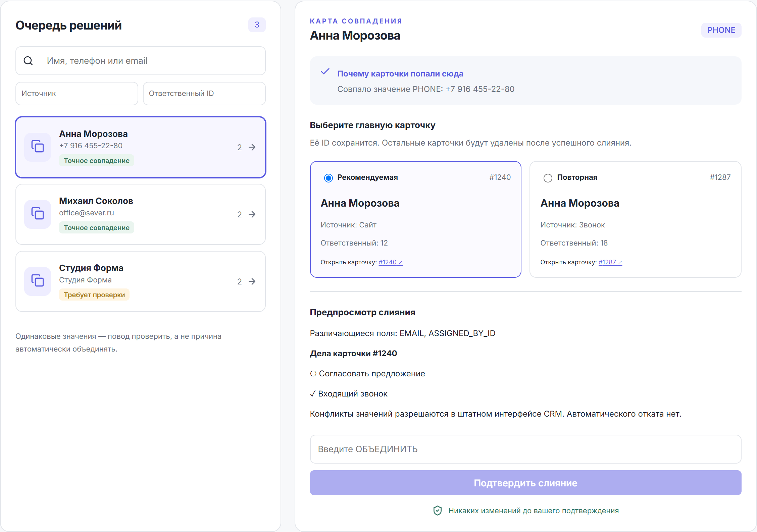The image size is (757, 532).
Task: Click Ответственный: 12 text
Action: [354, 243]
